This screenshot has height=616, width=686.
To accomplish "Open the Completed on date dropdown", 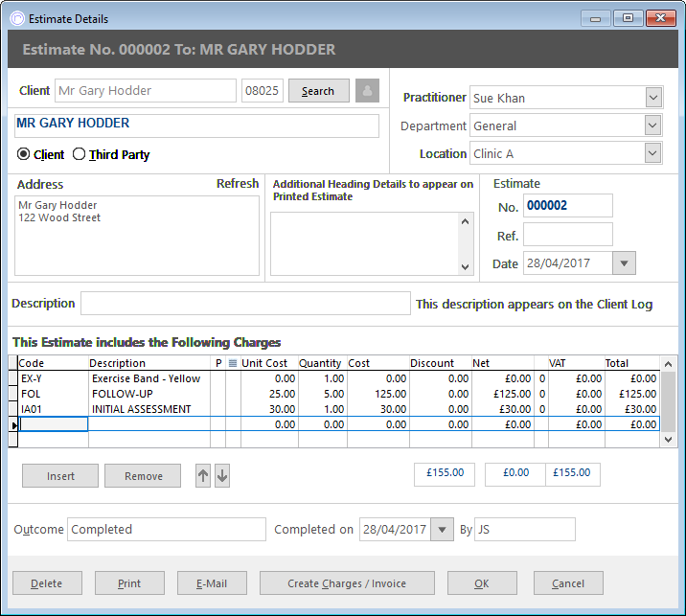I will click(442, 530).
